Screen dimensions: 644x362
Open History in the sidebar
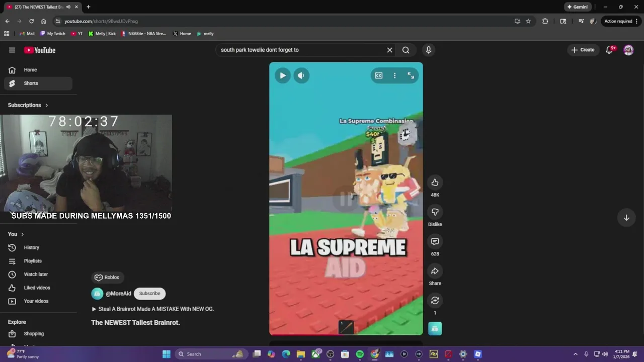click(x=38, y=247)
